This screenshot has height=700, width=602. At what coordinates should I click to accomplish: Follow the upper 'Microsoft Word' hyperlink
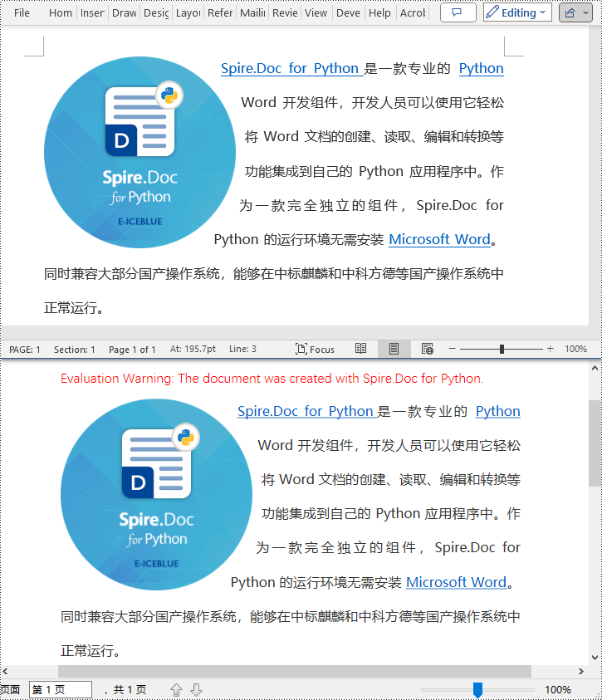tap(439, 239)
